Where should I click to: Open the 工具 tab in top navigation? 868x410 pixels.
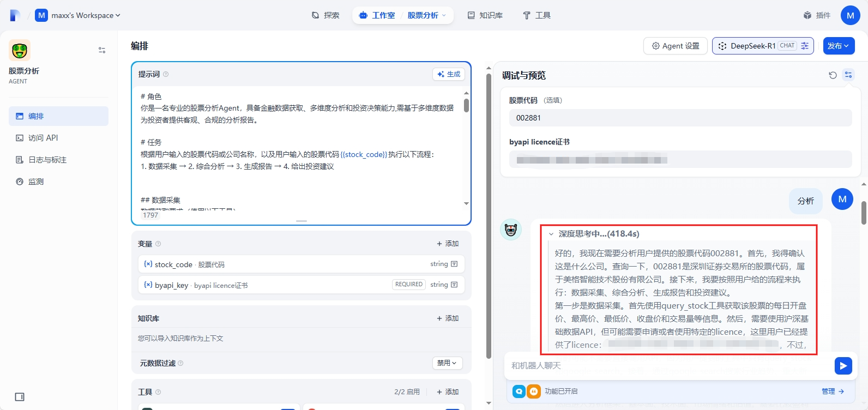pyautogui.click(x=537, y=15)
